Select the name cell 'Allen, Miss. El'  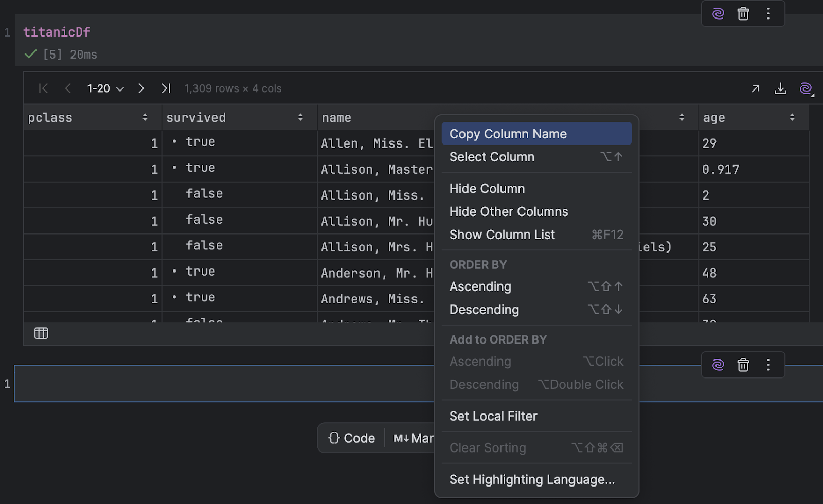377,143
